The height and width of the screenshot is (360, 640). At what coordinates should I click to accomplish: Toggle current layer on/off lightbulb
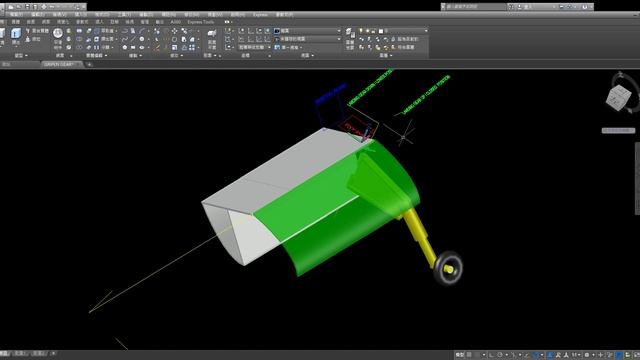coord(361,31)
